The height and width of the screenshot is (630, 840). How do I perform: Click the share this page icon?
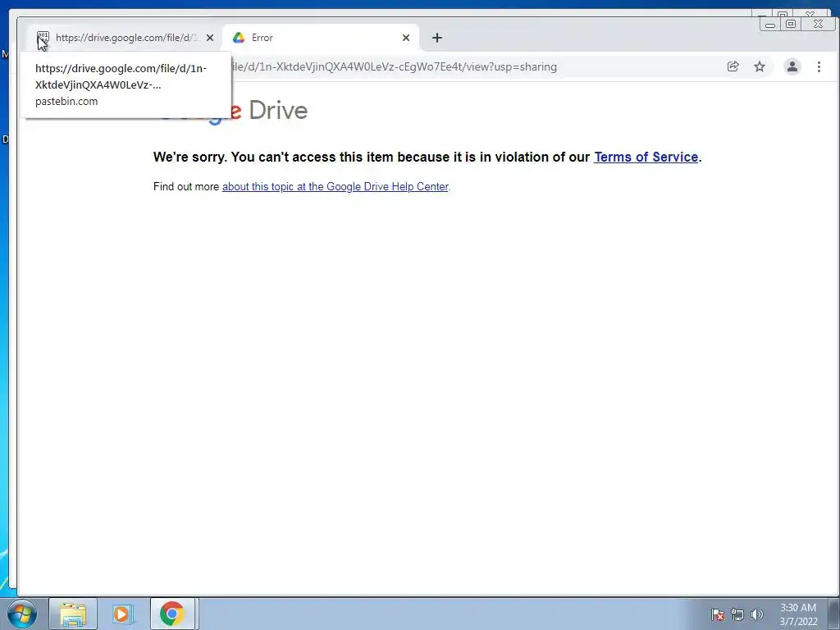(x=733, y=66)
